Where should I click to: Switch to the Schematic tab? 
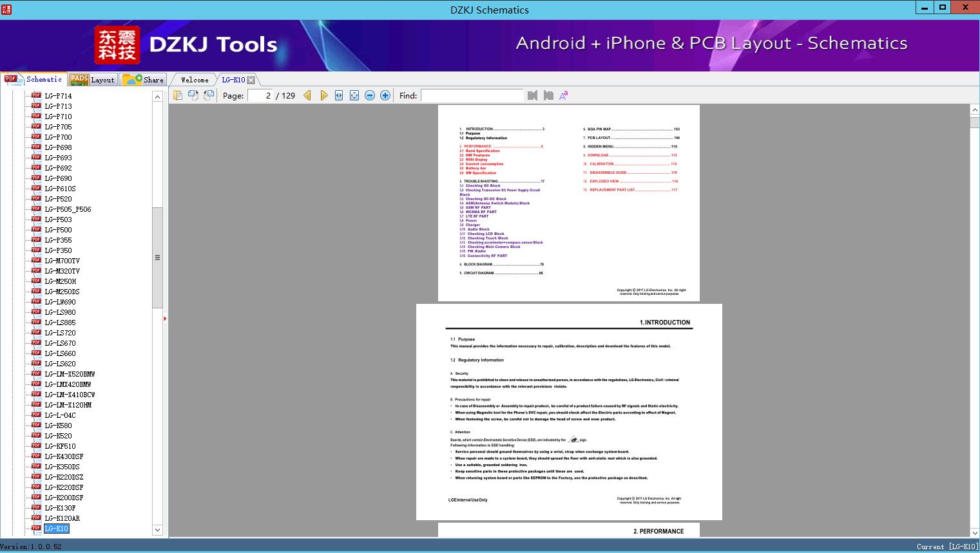click(x=33, y=79)
